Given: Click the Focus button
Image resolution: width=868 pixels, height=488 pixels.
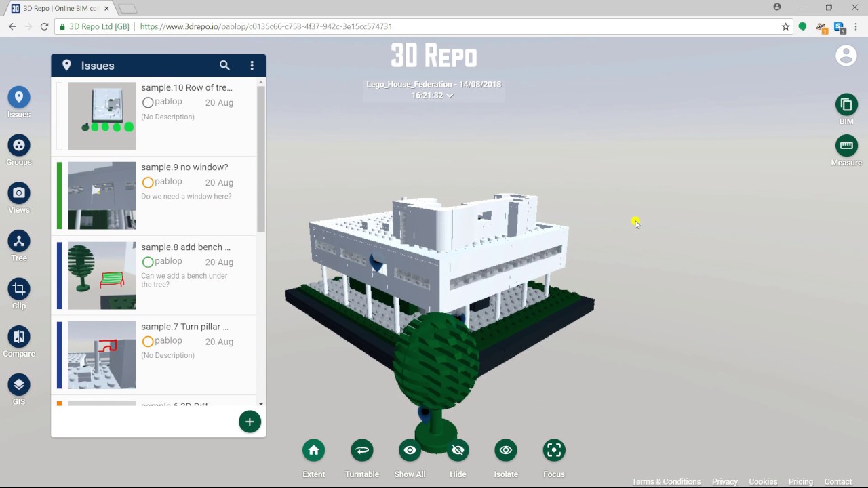Looking at the screenshot, I should [x=554, y=450].
